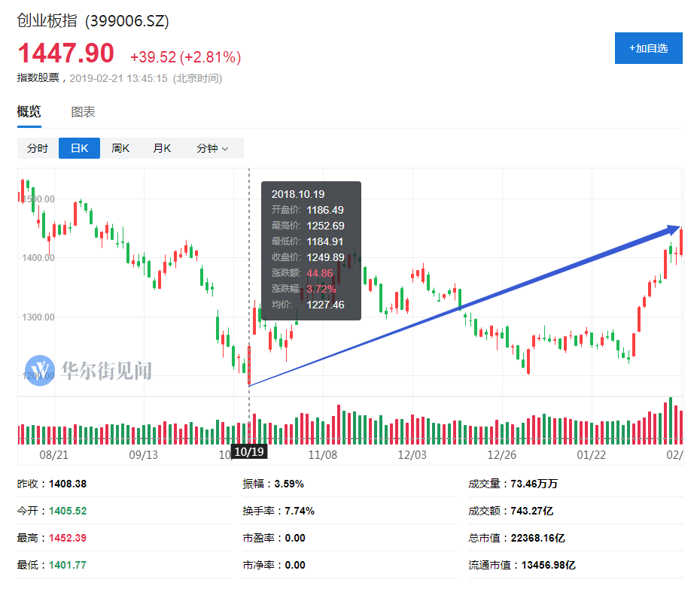700x607 pixels.
Task: Click the 1300.00 price axis label
Action: [38, 317]
